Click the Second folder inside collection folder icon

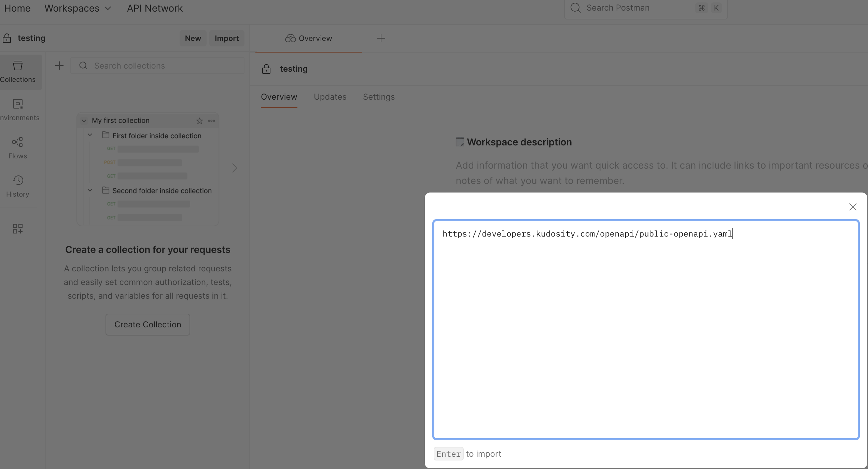click(x=106, y=190)
